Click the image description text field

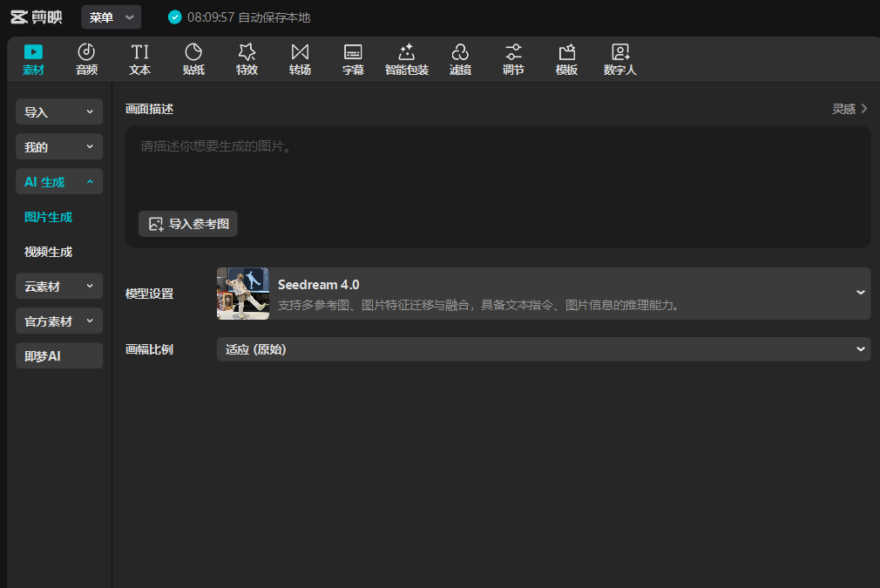[x=497, y=170]
